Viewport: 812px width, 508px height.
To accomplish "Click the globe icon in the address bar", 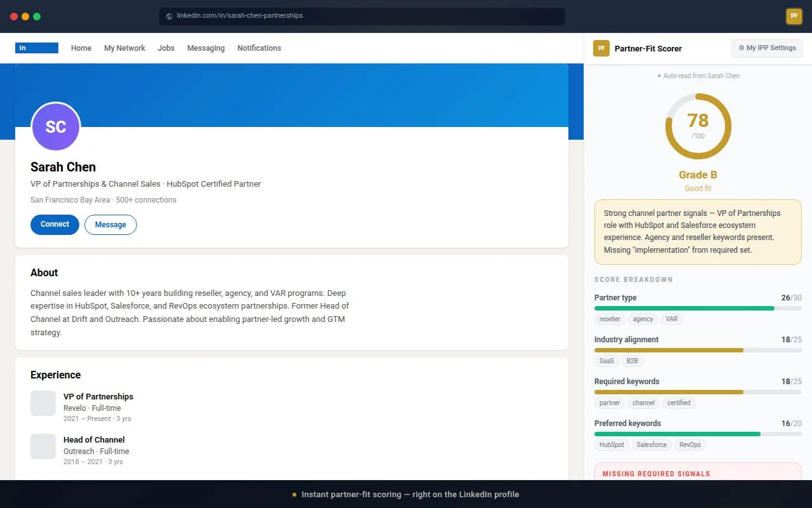I will coord(169,17).
